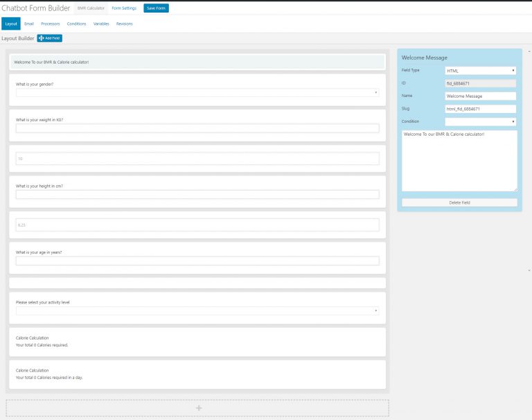Click the weight in KG input field
The height and width of the screenshot is (420, 532).
[197, 128]
